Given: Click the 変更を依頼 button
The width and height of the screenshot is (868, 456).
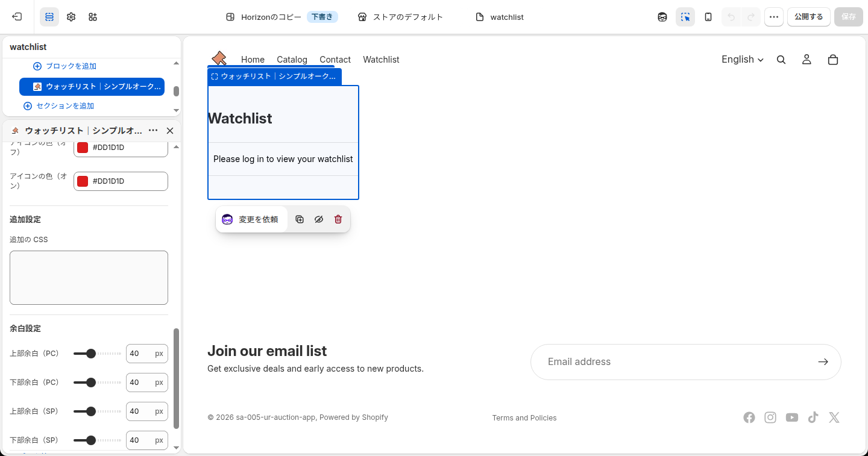Looking at the screenshot, I should point(250,219).
